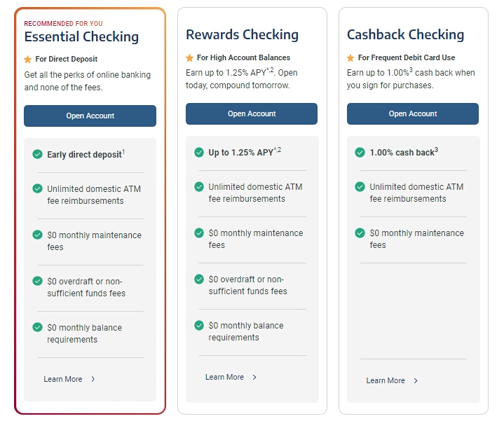Select the Essential Checking card heading

click(81, 37)
